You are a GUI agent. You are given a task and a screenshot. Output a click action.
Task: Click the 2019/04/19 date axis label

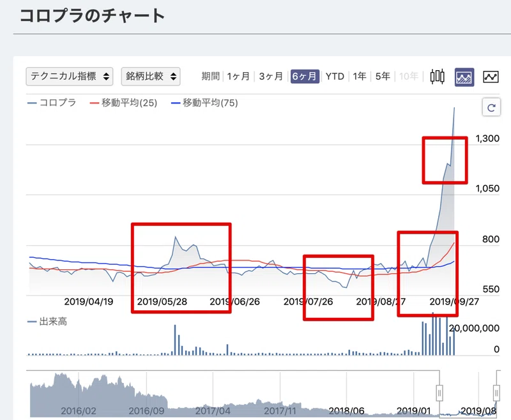tap(89, 302)
